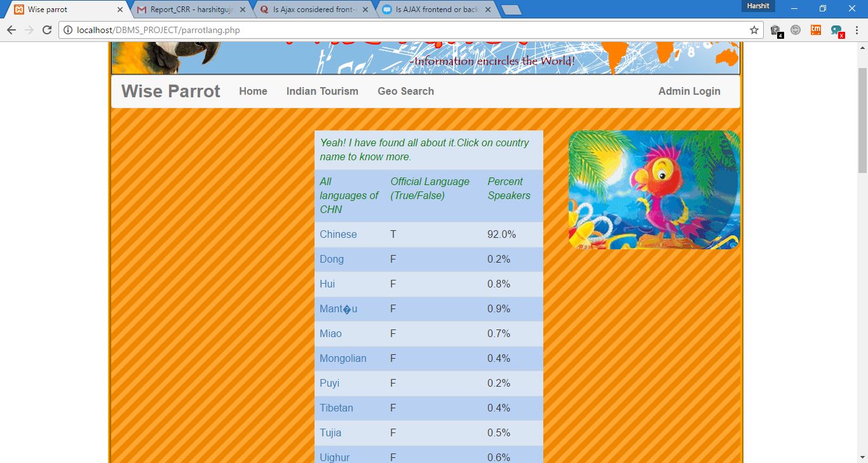Open the Admin Login link
868x463 pixels.
[x=689, y=91]
